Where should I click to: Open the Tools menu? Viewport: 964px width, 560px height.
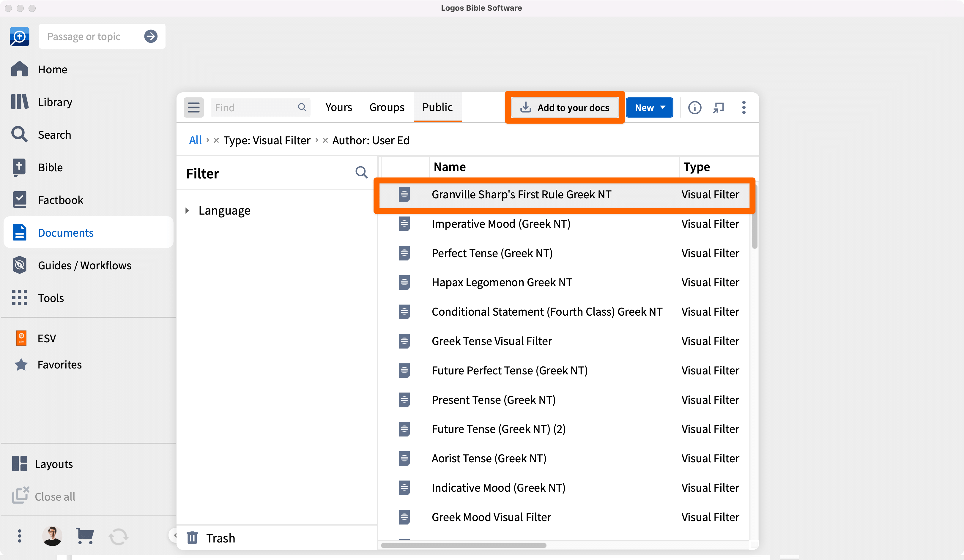(51, 298)
